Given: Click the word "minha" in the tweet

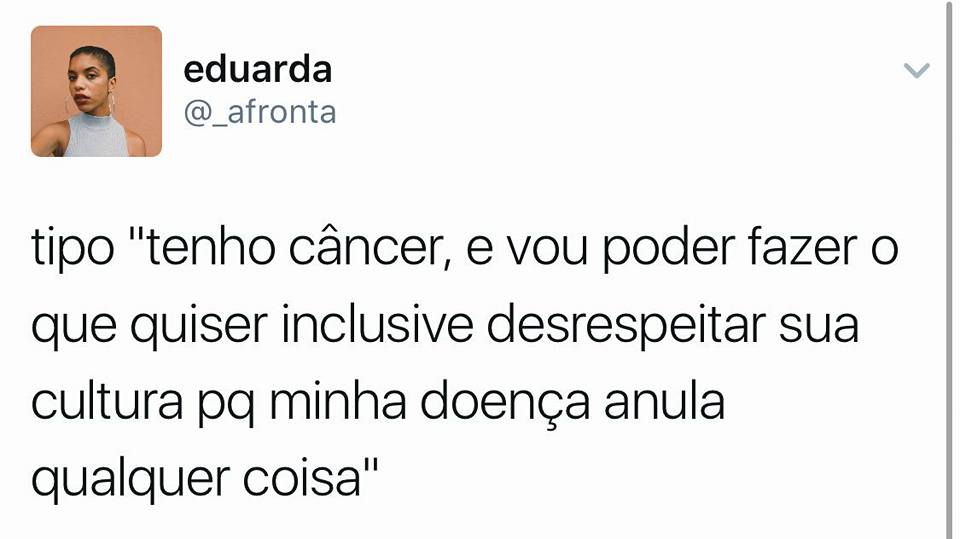Looking at the screenshot, I should (338, 401).
